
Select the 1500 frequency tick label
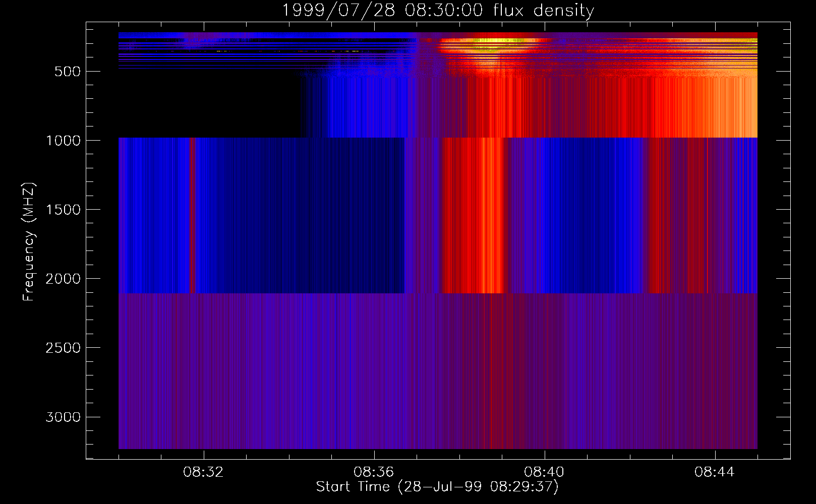tap(63, 210)
